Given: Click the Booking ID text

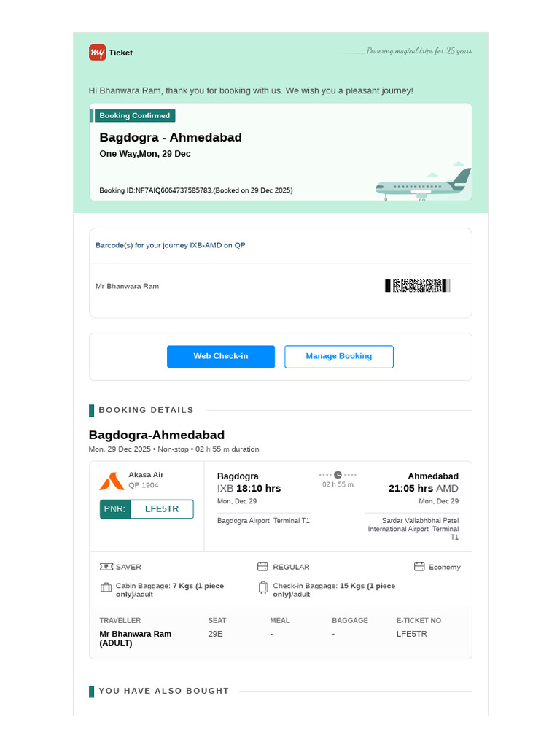Looking at the screenshot, I should [x=196, y=190].
